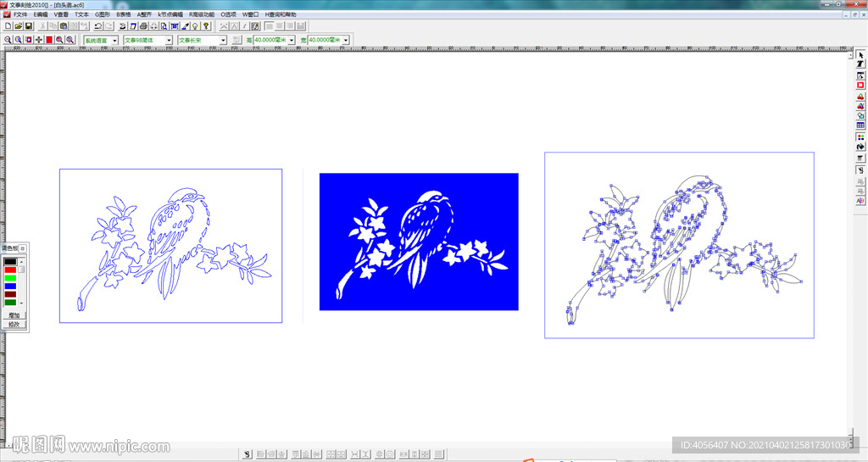
Task: Click the red square toolbar icon
Action: click(49, 40)
